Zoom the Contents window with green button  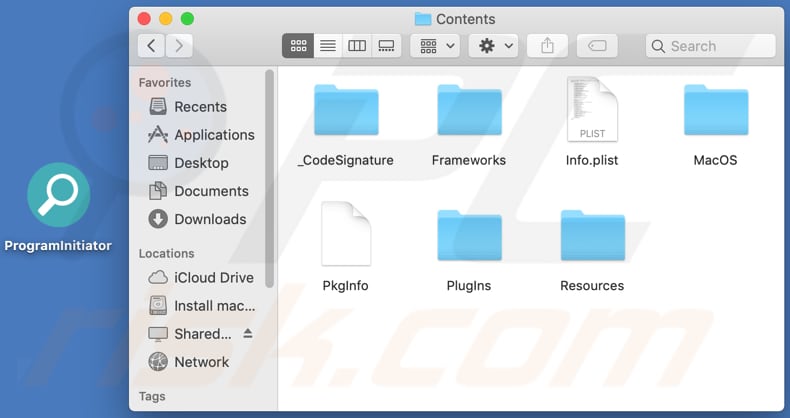click(x=187, y=19)
